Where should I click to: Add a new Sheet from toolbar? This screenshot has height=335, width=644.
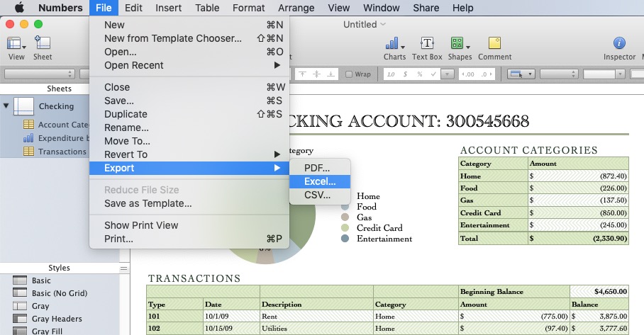coord(43,48)
